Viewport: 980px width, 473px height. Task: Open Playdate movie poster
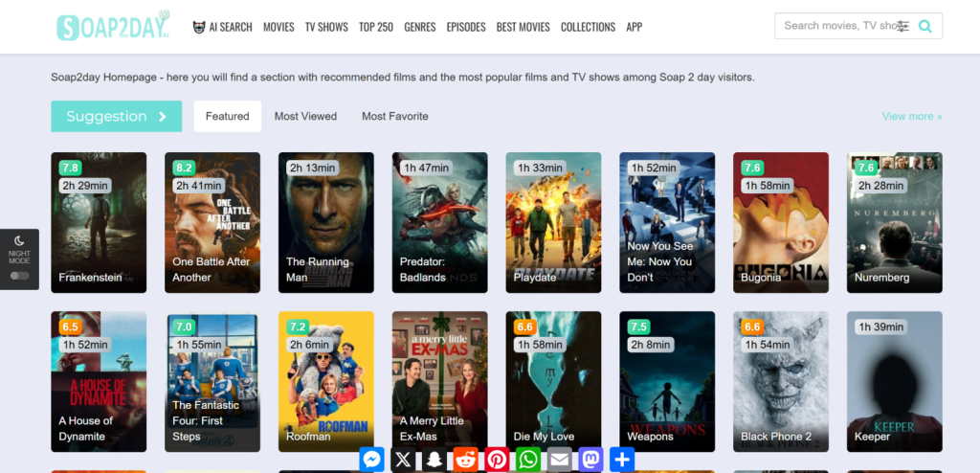pos(554,223)
